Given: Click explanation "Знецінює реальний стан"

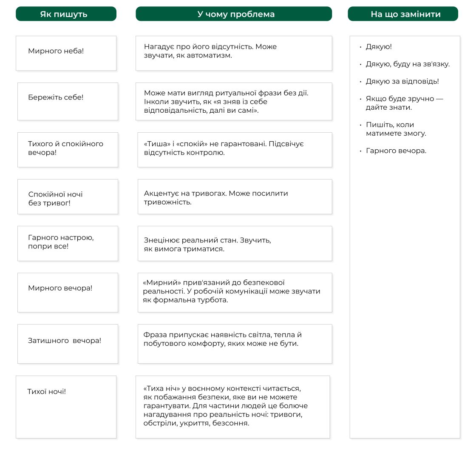Looking at the screenshot, I should click(x=235, y=243).
